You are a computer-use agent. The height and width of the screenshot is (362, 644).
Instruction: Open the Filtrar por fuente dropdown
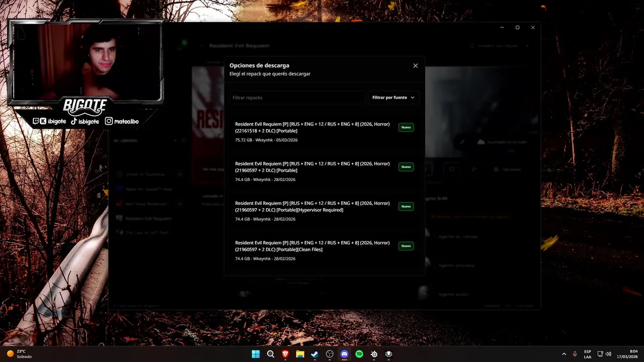[393, 98]
